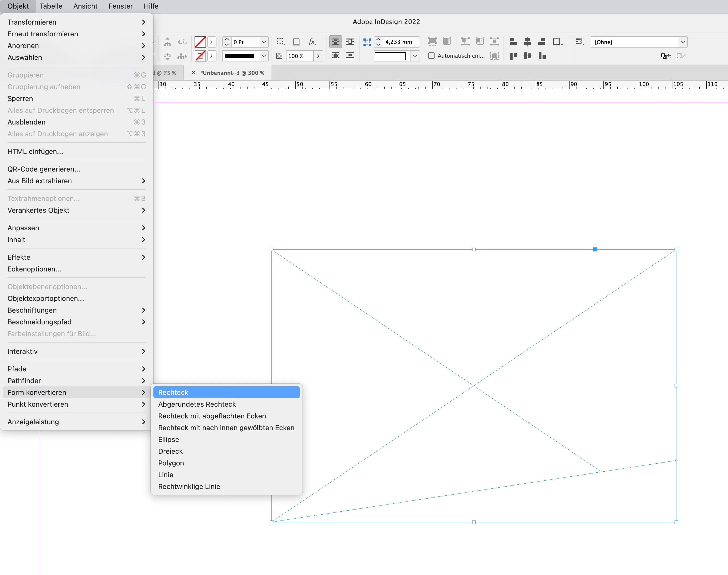The width and height of the screenshot is (728, 575).
Task: Open the [Ohne] object style dropdown
Action: (x=683, y=42)
